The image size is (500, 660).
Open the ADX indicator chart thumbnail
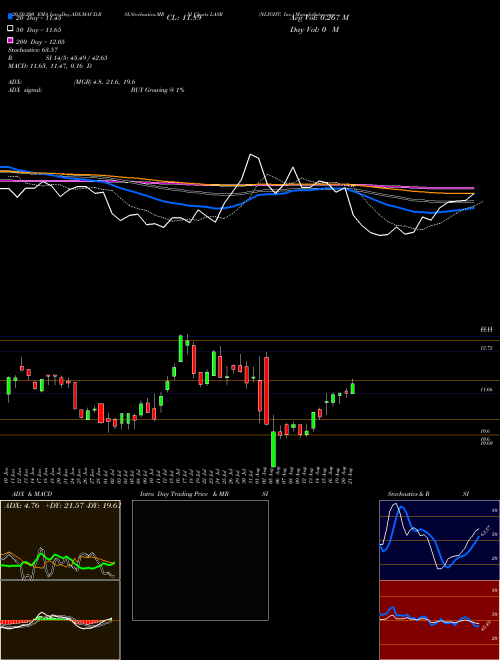click(60, 540)
